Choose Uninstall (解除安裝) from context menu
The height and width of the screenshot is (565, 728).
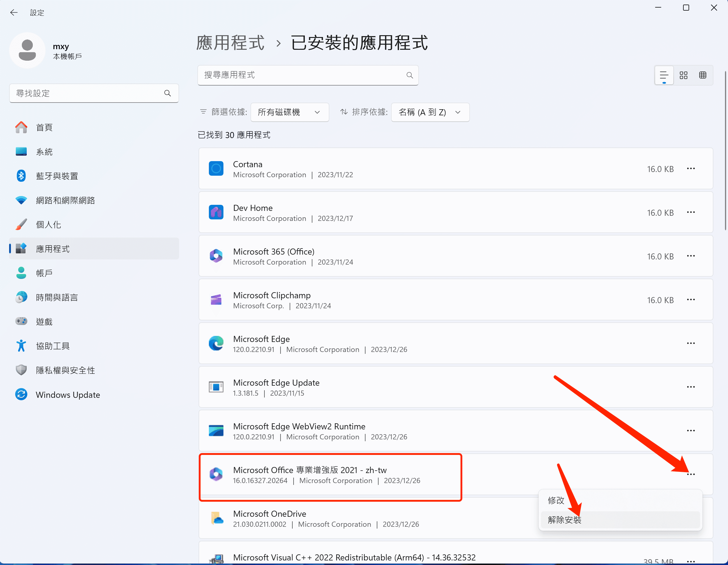point(564,520)
